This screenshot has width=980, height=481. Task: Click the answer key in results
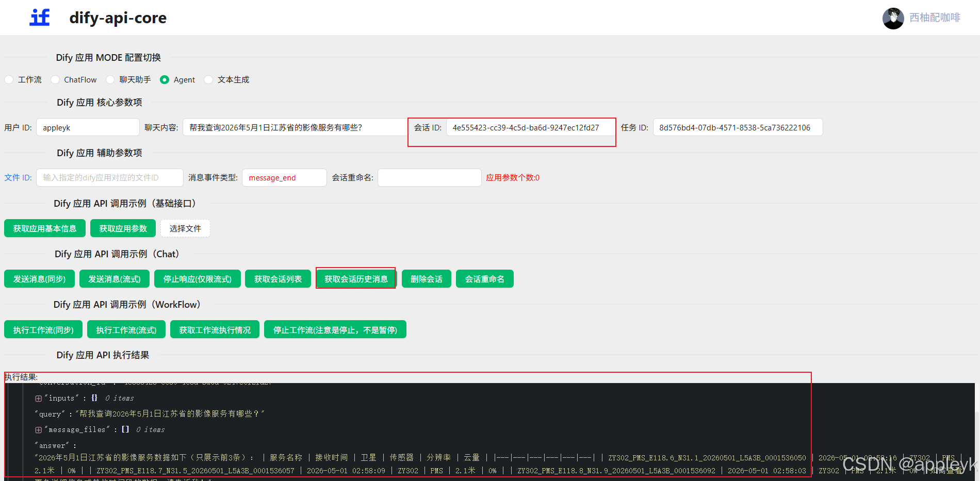[x=52, y=445]
